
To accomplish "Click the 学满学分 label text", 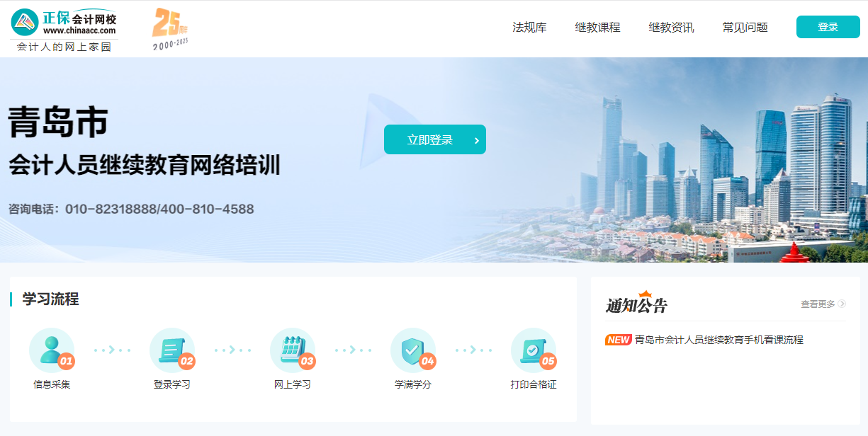I will pos(413,384).
